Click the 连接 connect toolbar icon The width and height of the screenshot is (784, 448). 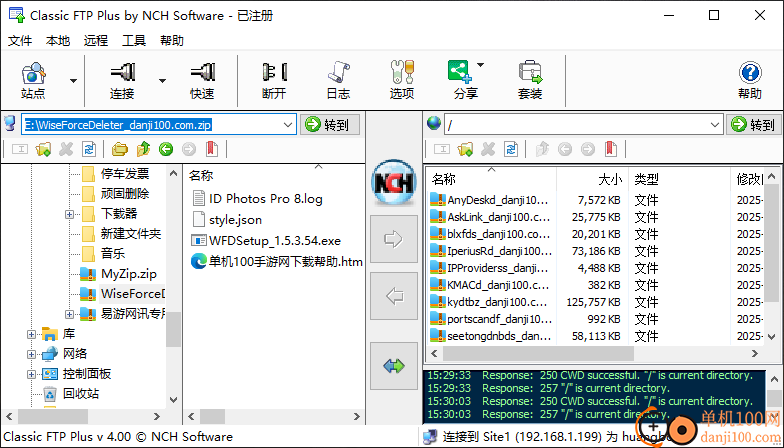tap(122, 80)
